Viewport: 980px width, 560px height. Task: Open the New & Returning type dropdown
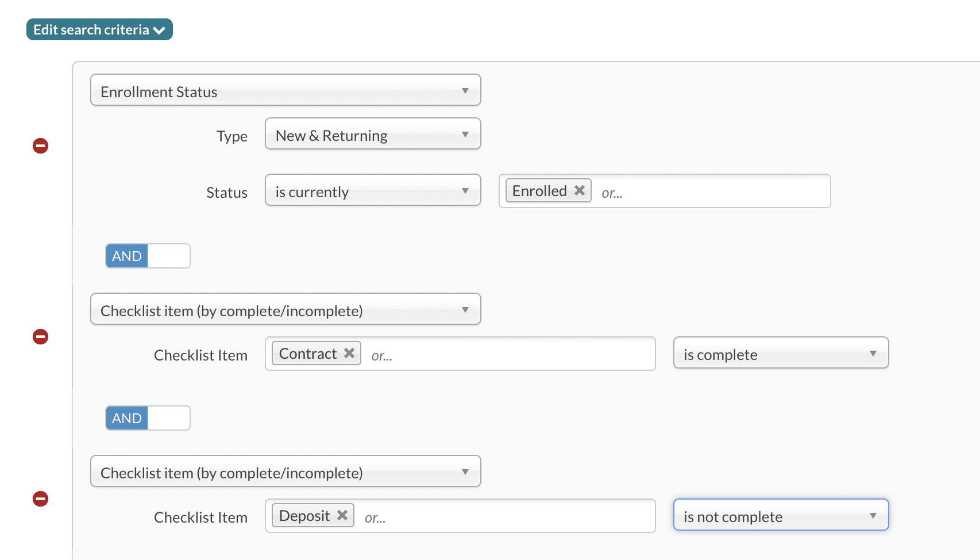coord(373,134)
